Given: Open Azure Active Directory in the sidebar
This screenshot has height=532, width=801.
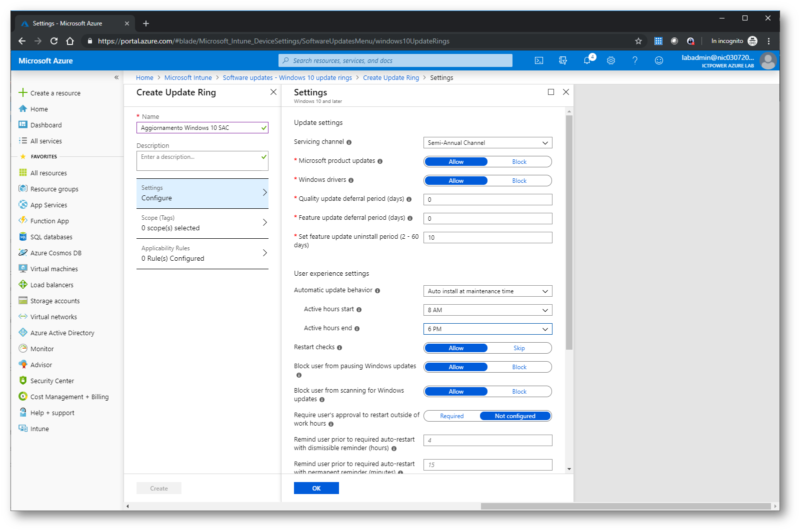Looking at the screenshot, I should tap(62, 333).
